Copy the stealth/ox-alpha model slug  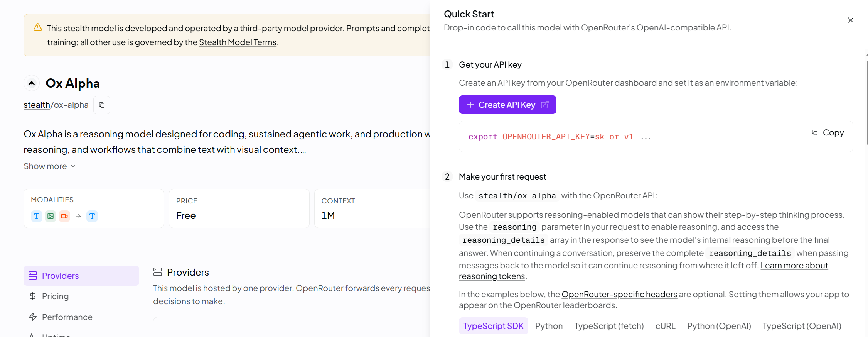point(102,105)
